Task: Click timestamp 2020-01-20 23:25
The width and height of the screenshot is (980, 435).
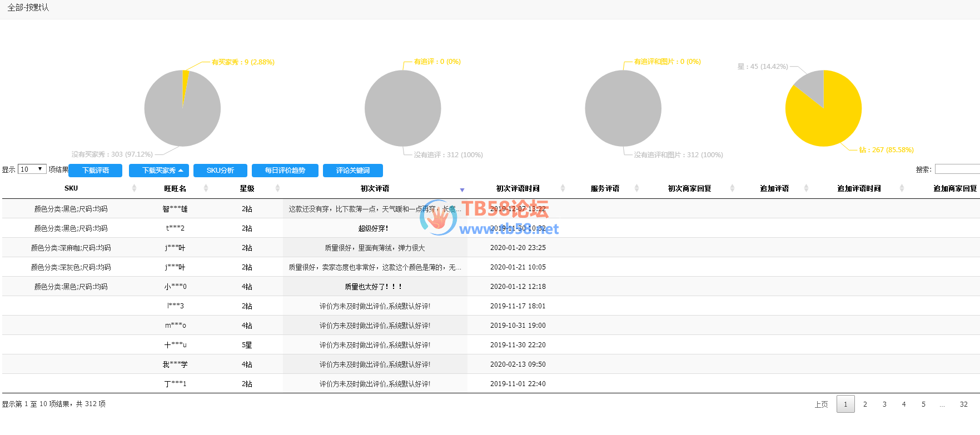Action: [x=518, y=248]
